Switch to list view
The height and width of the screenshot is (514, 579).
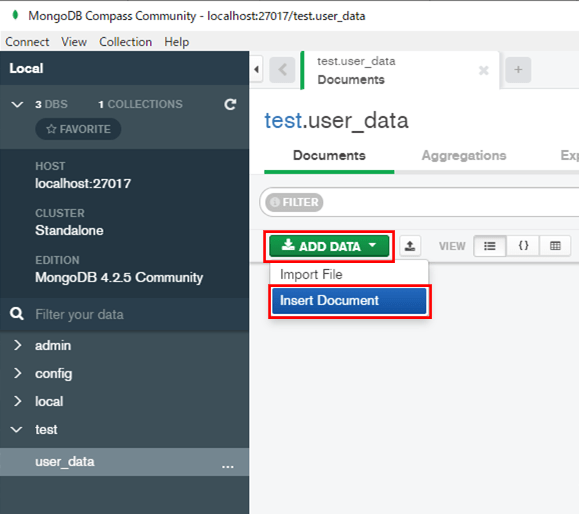(x=490, y=246)
